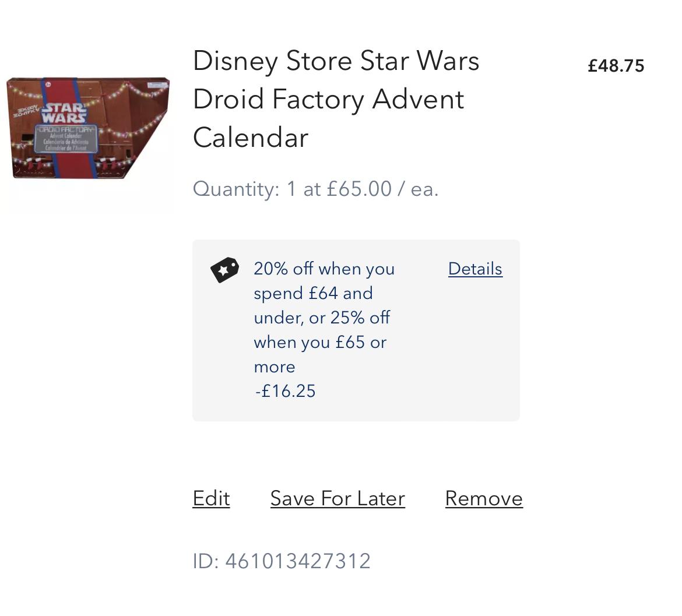Click the £48.75 item total price

click(x=616, y=66)
